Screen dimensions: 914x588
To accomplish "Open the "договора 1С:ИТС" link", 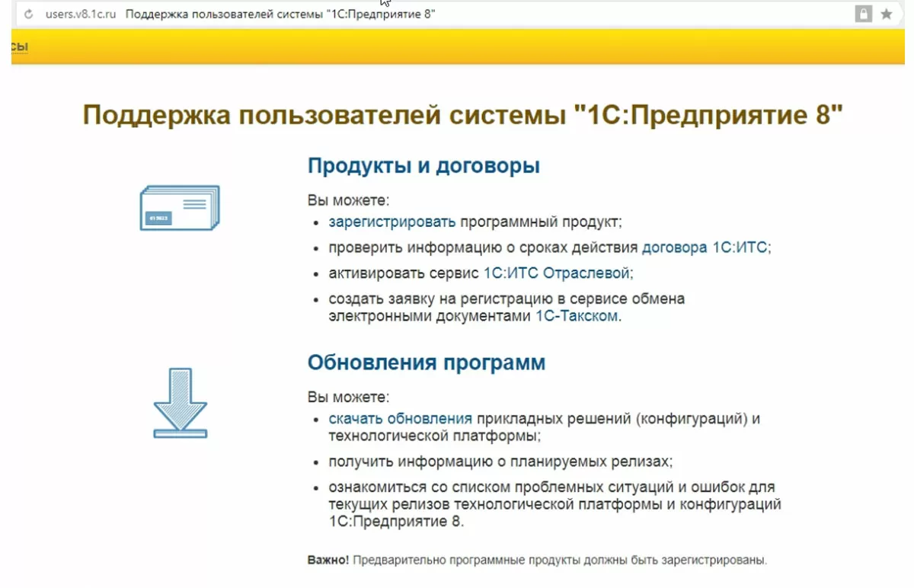I will [706, 248].
